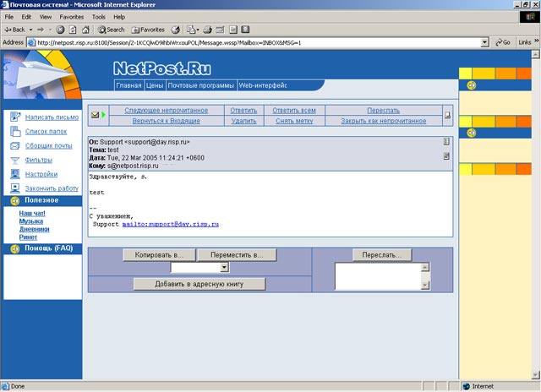The image size is (541, 392).
Task: Click Вернуться к Входящие link
Action: pos(166,121)
